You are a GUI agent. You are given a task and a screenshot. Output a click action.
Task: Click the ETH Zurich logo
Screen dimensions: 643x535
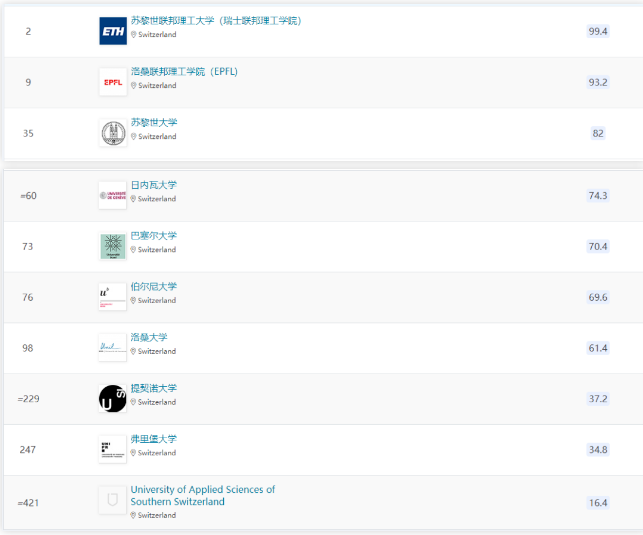[x=113, y=31]
